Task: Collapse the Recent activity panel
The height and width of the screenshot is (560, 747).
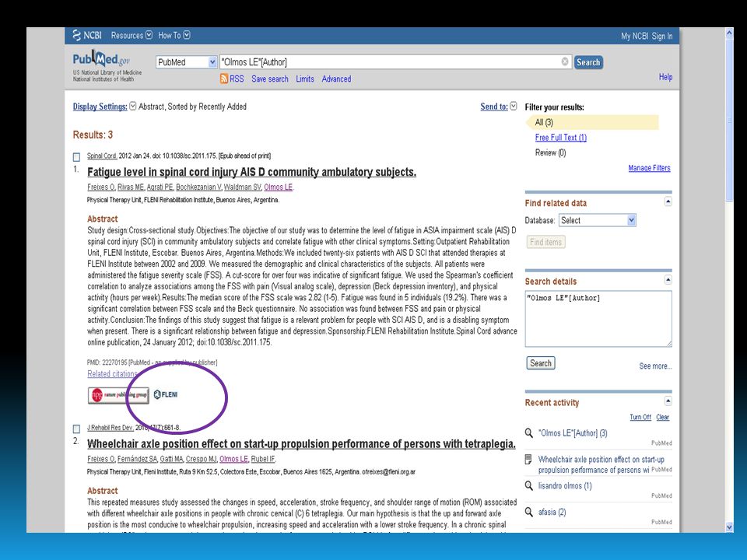Action: coord(668,401)
